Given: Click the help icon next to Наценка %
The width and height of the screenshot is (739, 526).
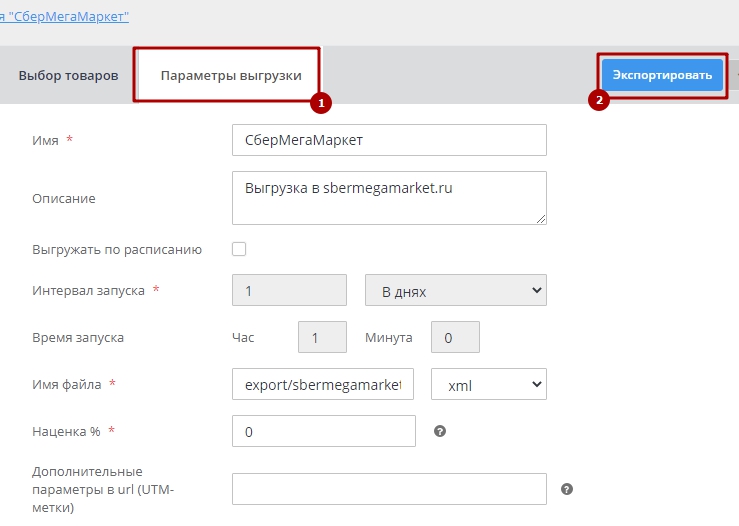Looking at the screenshot, I should coord(440,432).
